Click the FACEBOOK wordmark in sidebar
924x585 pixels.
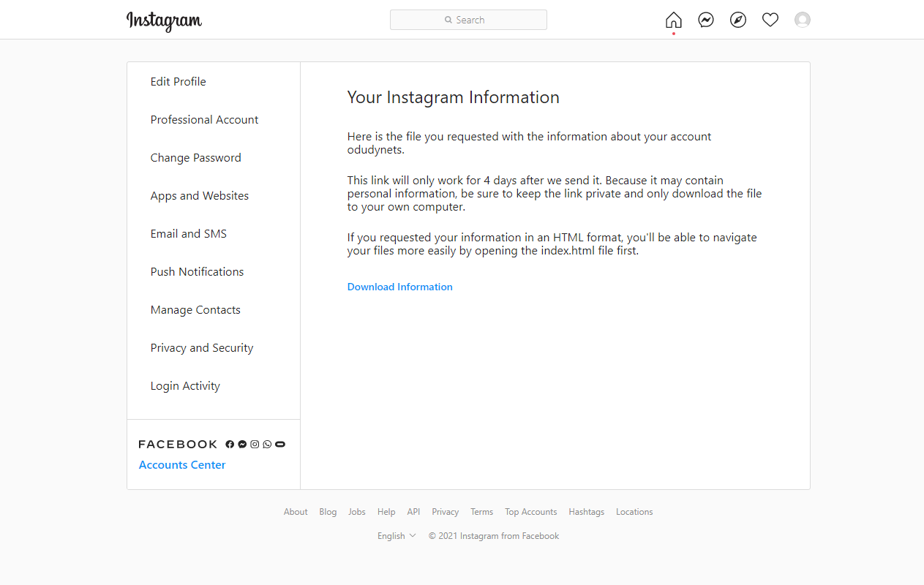pyautogui.click(x=178, y=445)
